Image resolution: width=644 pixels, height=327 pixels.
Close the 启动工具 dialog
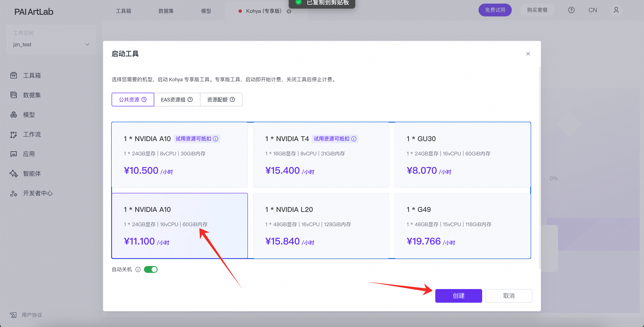pos(528,54)
